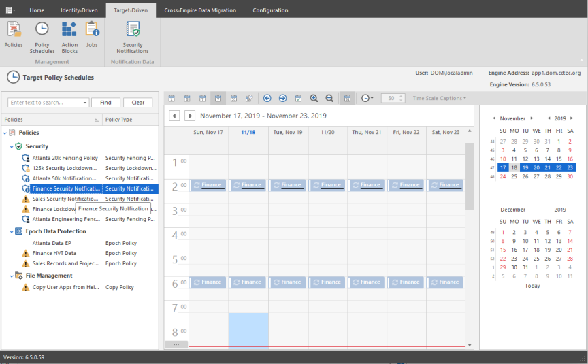Click the next week arrow beside date range
Image resolution: width=588 pixels, height=364 pixels.
[190, 116]
